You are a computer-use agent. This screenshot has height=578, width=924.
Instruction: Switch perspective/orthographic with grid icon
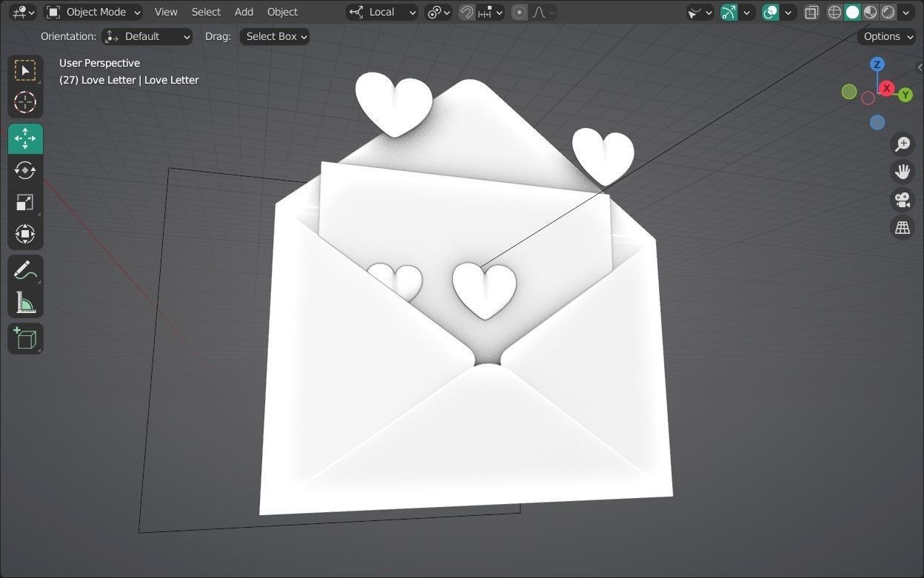[903, 228]
